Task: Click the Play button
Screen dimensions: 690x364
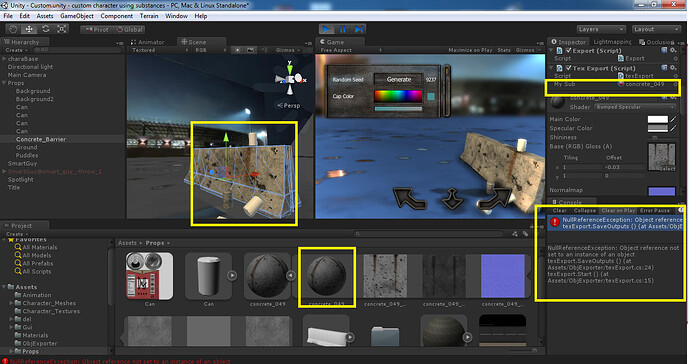Action: pos(326,29)
